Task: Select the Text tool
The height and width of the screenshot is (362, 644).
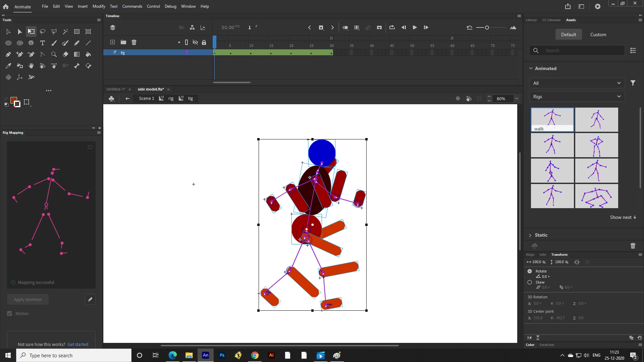Action: [43, 43]
